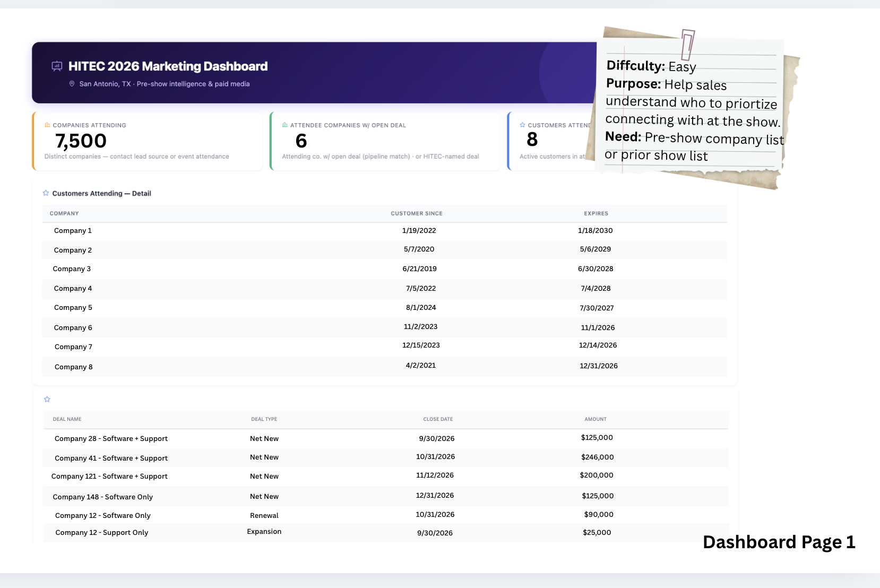Click star icon next to Customers Attending — Detail
Screen dimensions: 880x588
tap(46, 193)
